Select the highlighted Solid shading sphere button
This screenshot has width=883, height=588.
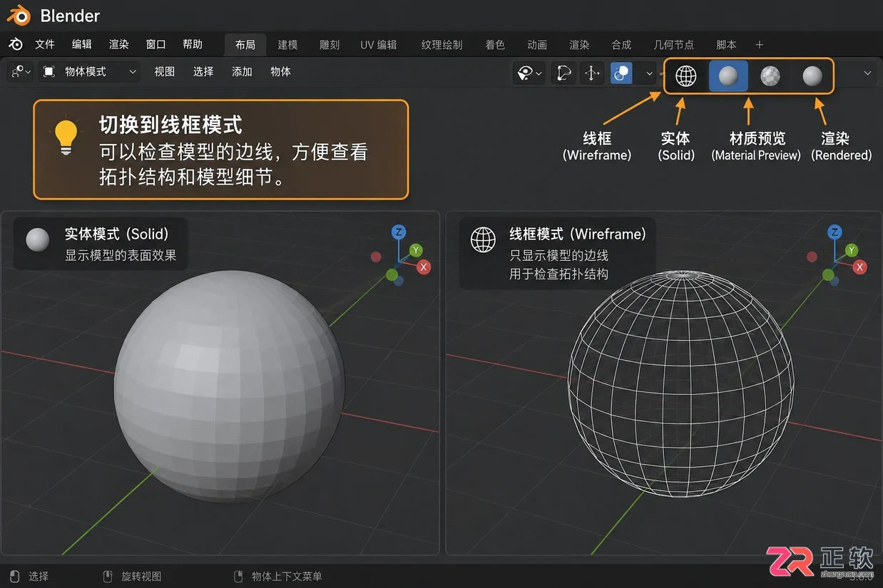click(728, 76)
